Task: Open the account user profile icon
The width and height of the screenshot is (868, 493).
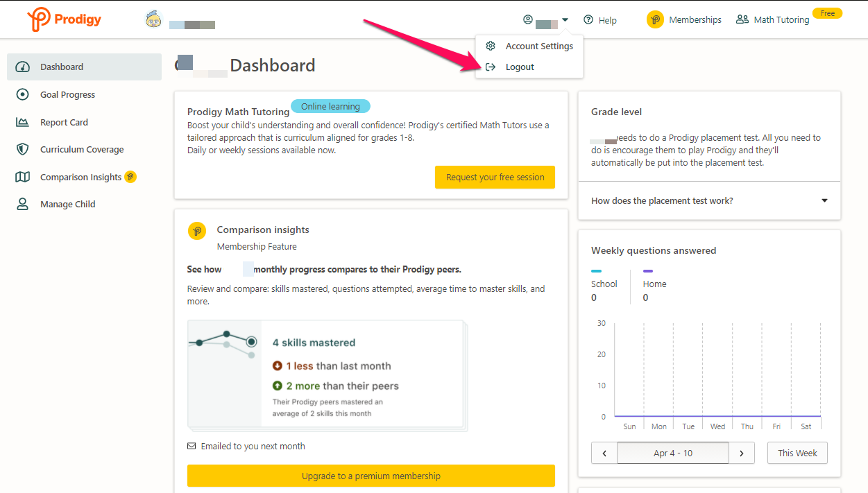Action: [x=528, y=19]
